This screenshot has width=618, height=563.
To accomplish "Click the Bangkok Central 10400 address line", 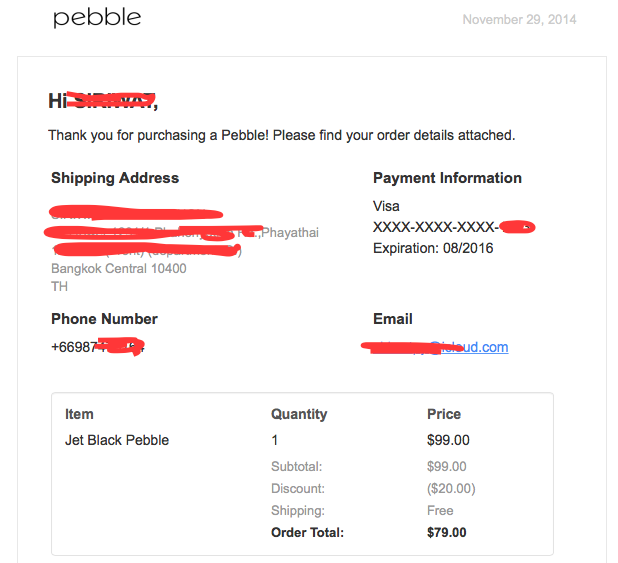I will pyautogui.click(x=118, y=268).
